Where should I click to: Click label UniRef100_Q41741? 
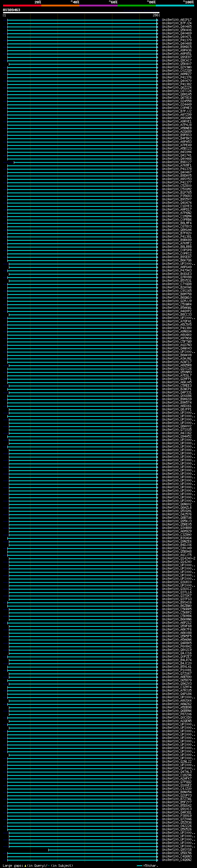click(x=176, y=155)
